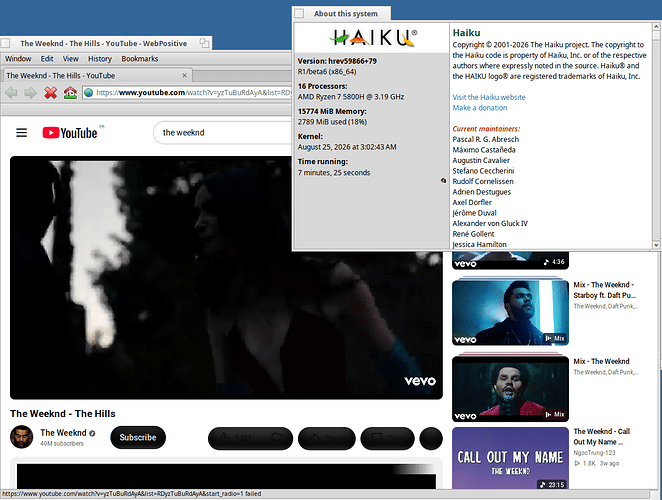Click the About window scrollbar down arrow
This screenshot has height=500, width=662.
[x=657, y=245]
